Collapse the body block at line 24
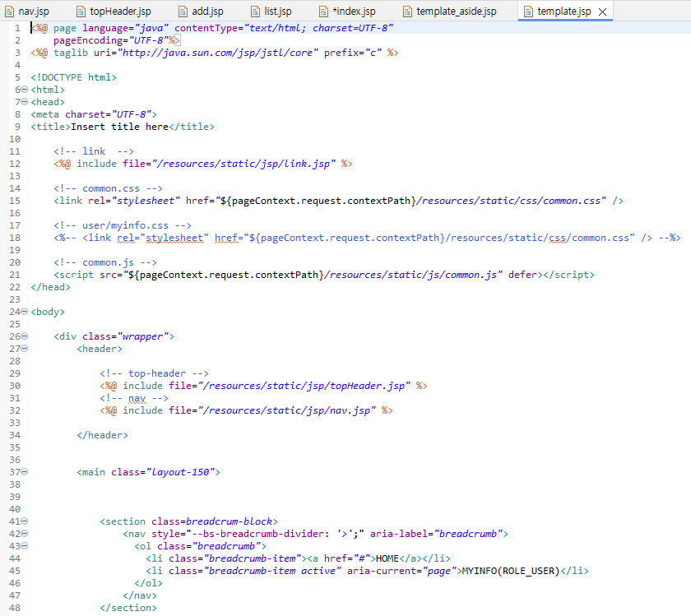 click(x=25, y=312)
